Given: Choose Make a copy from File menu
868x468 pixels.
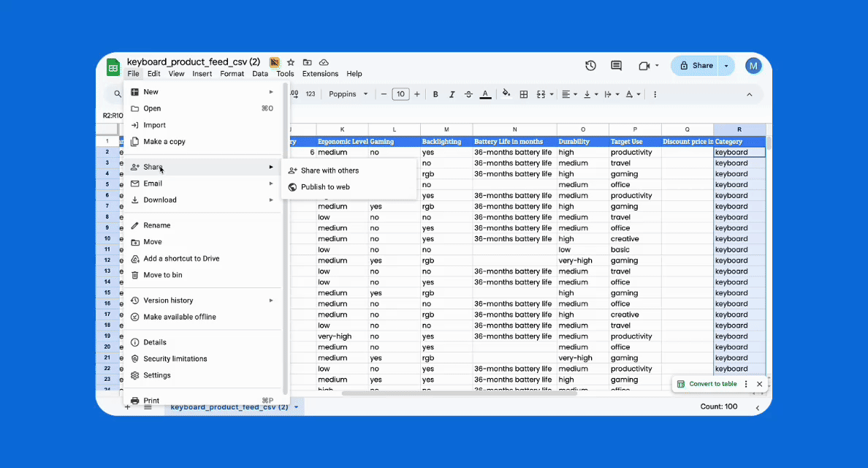Looking at the screenshot, I should point(164,142).
